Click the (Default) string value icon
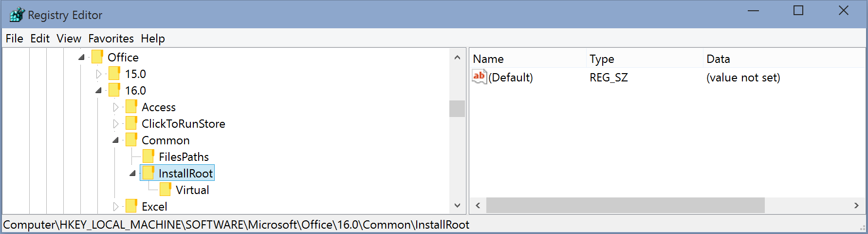The width and height of the screenshot is (868, 234). point(479,77)
